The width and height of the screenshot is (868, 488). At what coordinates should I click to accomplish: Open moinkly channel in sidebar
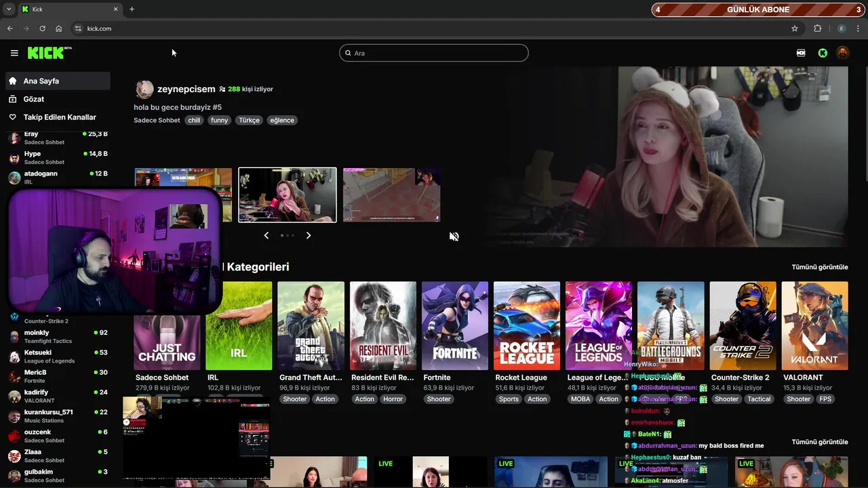click(x=58, y=336)
